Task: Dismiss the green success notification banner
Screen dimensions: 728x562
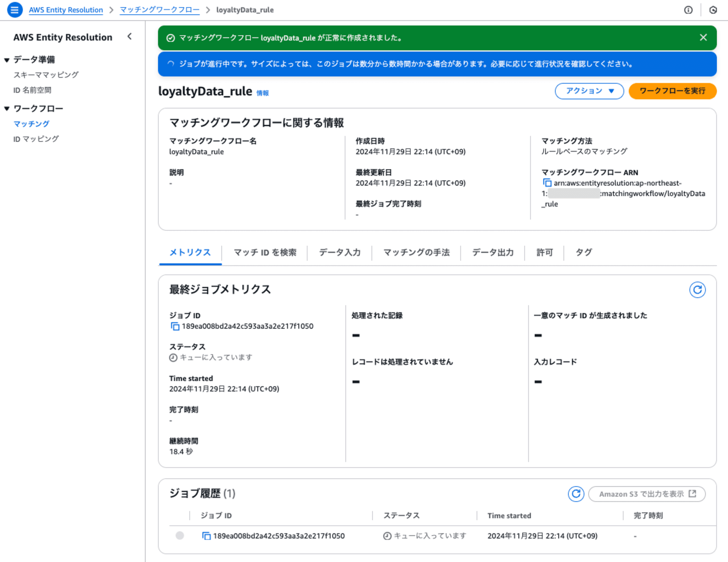Action: pyautogui.click(x=703, y=38)
